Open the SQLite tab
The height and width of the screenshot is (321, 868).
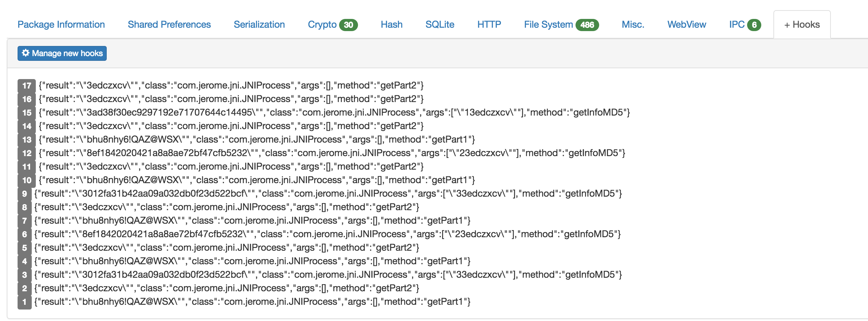[440, 25]
